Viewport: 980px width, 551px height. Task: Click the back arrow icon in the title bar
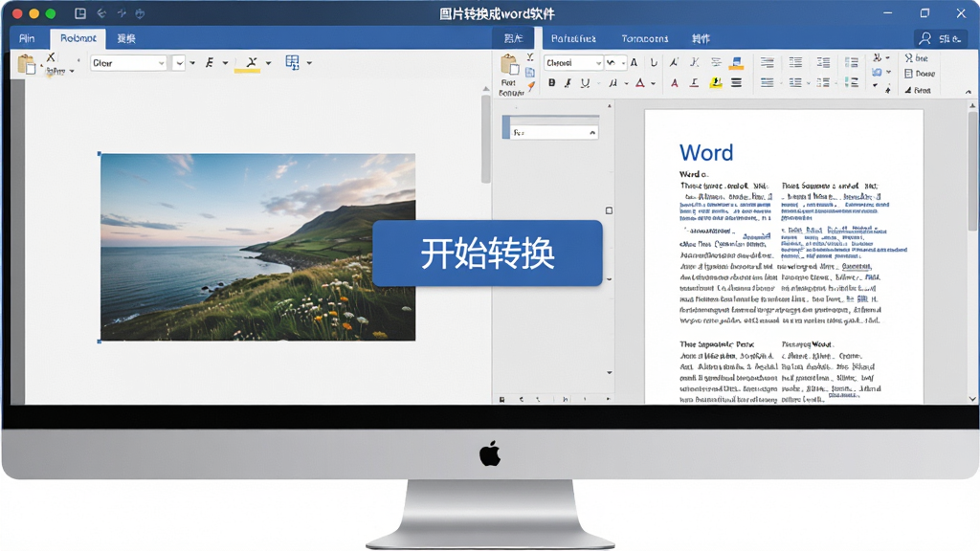tap(101, 13)
